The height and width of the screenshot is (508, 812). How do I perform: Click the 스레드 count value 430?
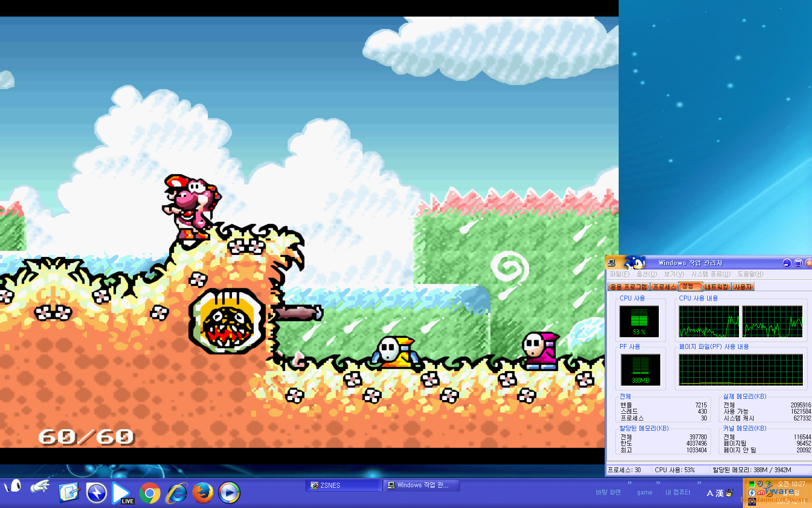click(702, 411)
